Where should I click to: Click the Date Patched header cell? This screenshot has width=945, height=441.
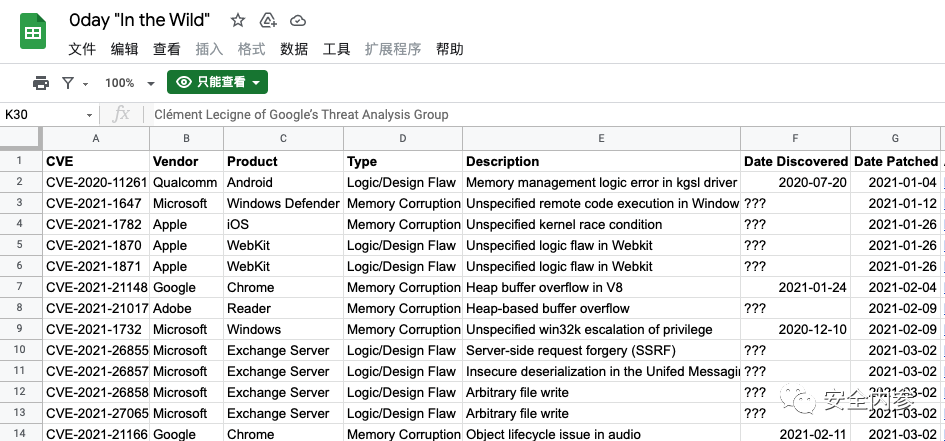895,161
